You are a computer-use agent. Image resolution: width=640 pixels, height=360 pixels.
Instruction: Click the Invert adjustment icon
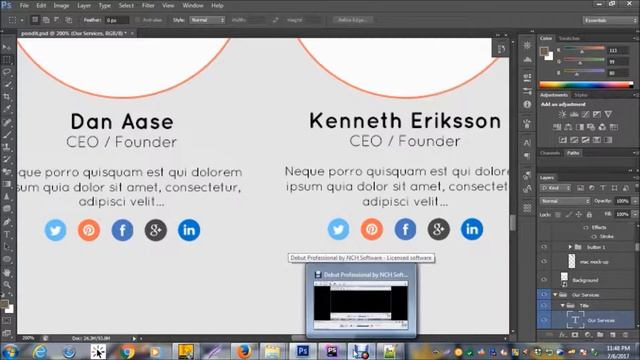point(562,140)
